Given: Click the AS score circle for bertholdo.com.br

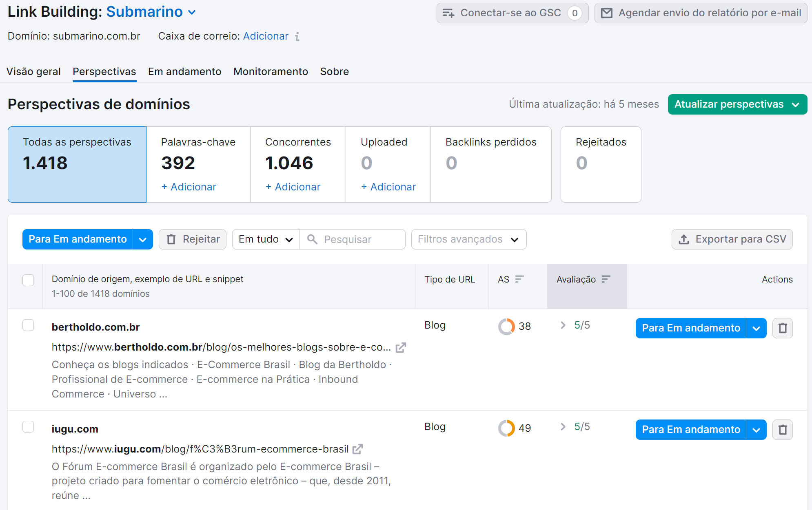Looking at the screenshot, I should pyautogui.click(x=506, y=327).
